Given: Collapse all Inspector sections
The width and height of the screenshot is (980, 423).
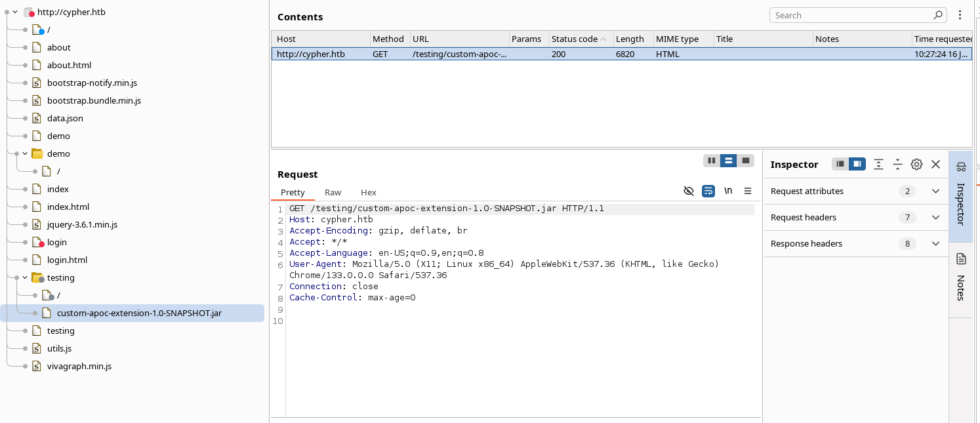Looking at the screenshot, I should pyautogui.click(x=897, y=165).
